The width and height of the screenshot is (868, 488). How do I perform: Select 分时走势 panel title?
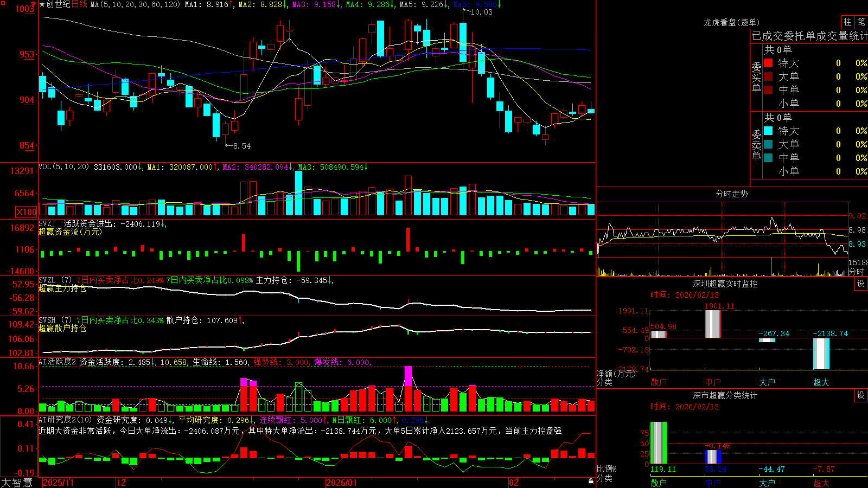tap(732, 194)
